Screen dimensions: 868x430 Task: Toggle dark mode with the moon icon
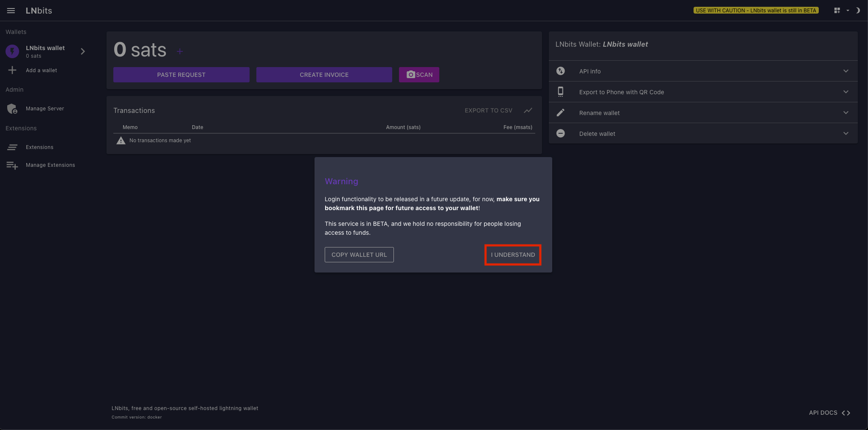click(858, 10)
